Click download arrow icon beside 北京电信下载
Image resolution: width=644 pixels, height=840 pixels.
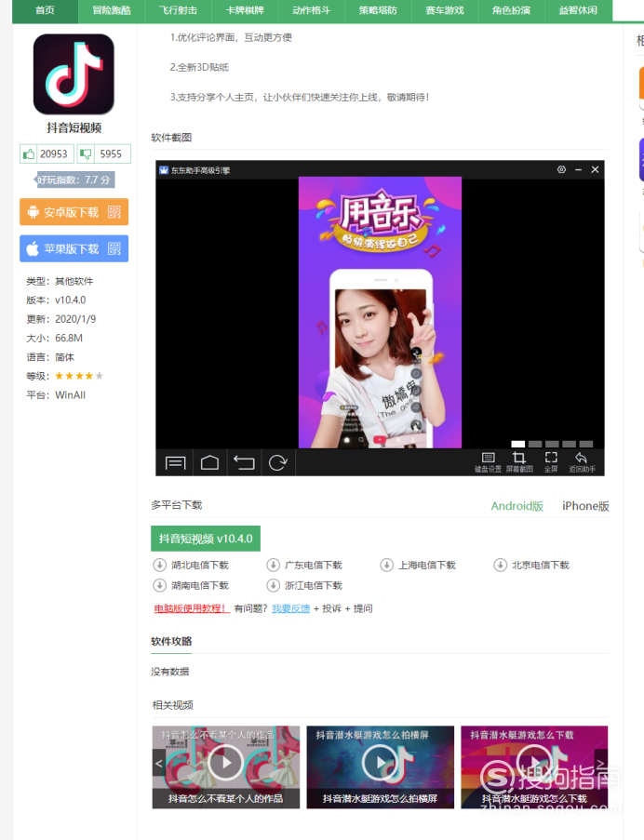pos(501,565)
